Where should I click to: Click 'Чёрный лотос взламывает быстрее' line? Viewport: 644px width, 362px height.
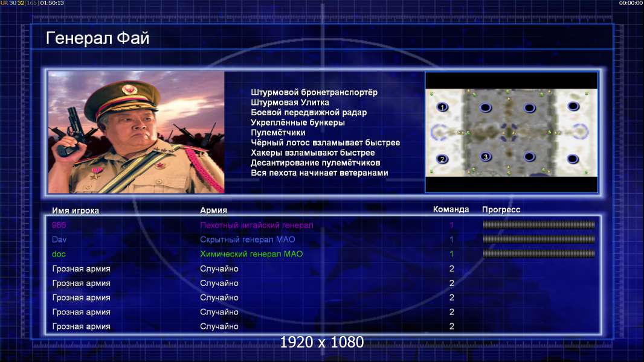point(325,142)
